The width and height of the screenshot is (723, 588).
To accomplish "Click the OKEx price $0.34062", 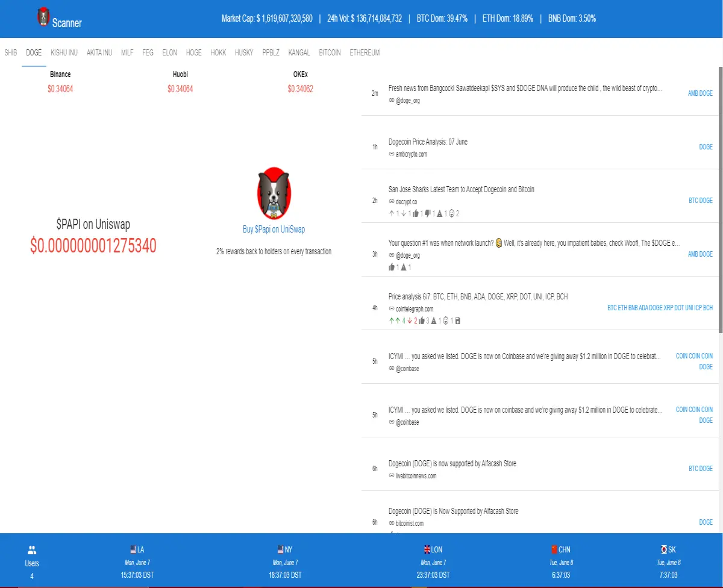I will 300,89.
